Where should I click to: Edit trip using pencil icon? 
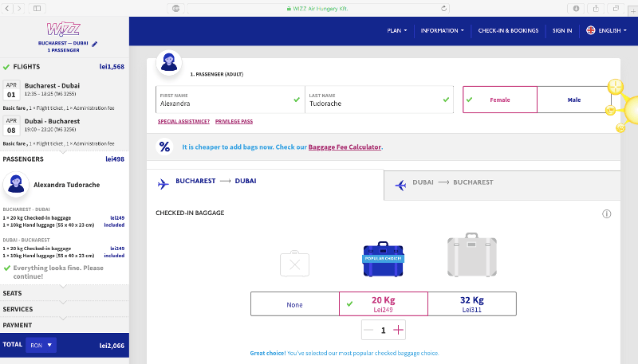point(94,44)
